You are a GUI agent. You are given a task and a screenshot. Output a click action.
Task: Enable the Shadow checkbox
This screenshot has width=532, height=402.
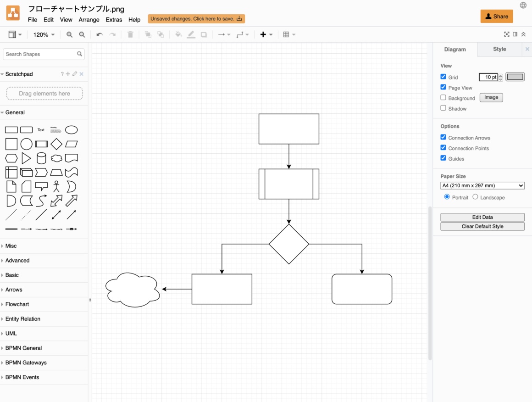tap(443, 108)
